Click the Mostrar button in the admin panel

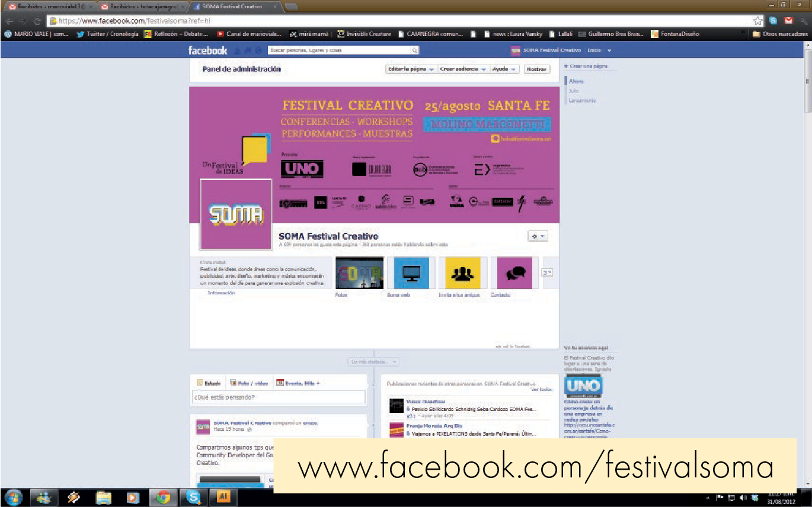(536, 69)
